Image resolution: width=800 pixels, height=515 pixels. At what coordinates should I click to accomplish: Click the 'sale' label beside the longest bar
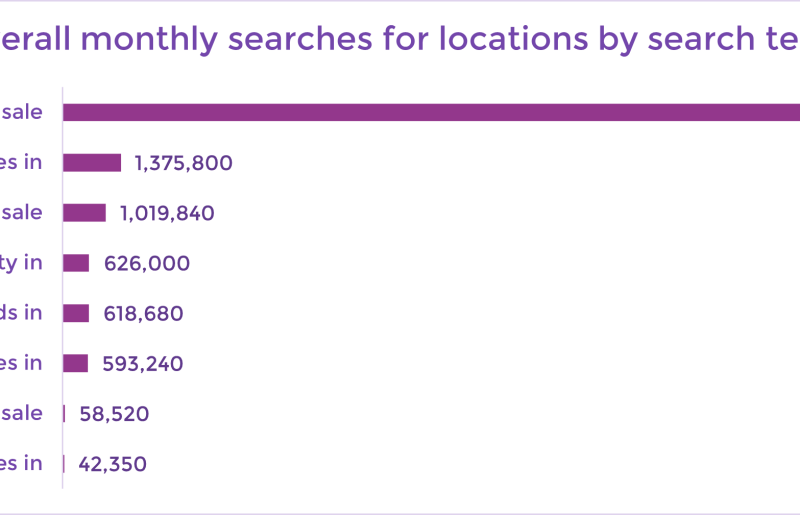tap(21, 112)
